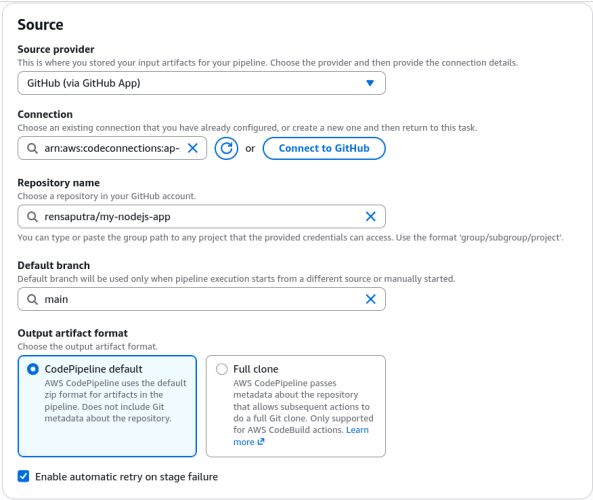Click into the repository name input field

[x=202, y=217]
